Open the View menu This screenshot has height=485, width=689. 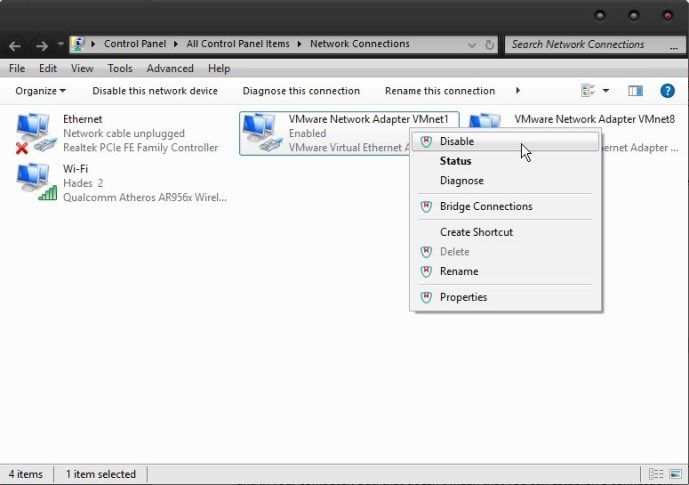(x=82, y=69)
